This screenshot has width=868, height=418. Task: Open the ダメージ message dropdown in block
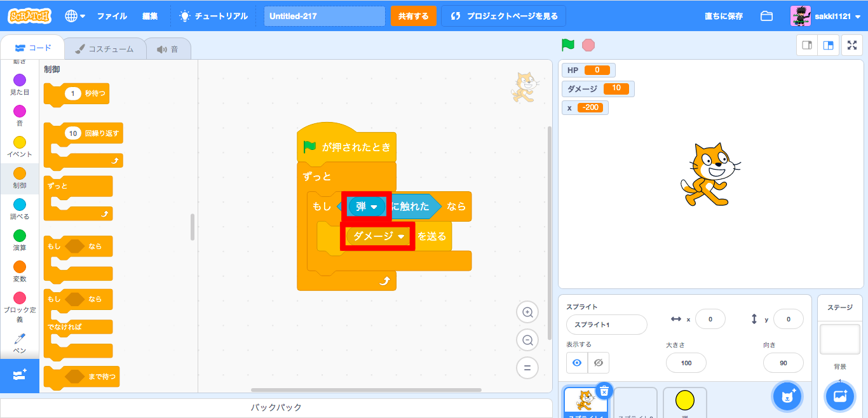point(379,236)
